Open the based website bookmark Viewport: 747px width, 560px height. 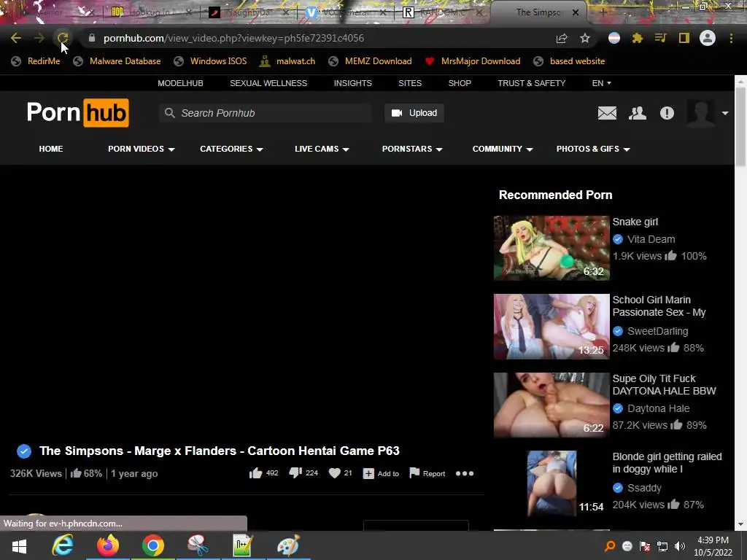(569, 61)
